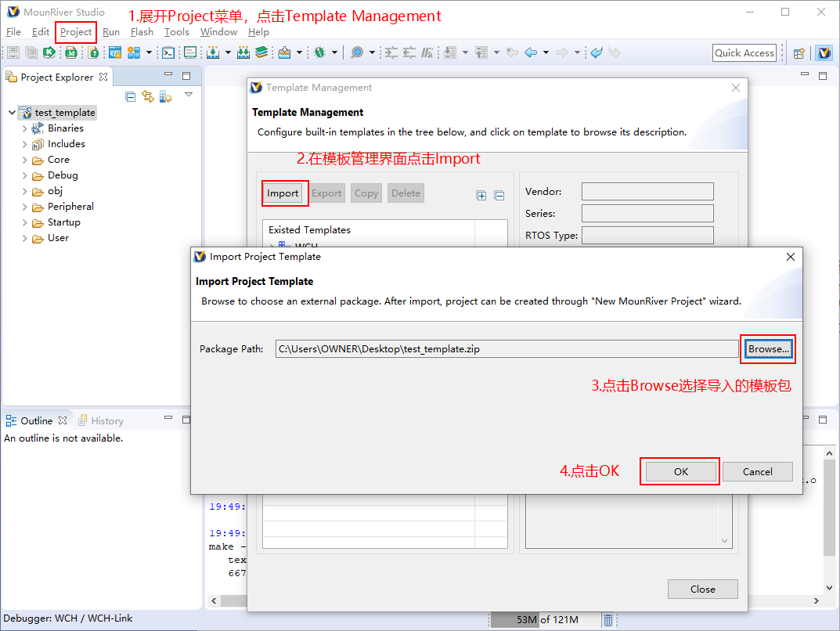This screenshot has height=631, width=840.
Task: Click the import tray toolbar icon
Action: [284, 52]
